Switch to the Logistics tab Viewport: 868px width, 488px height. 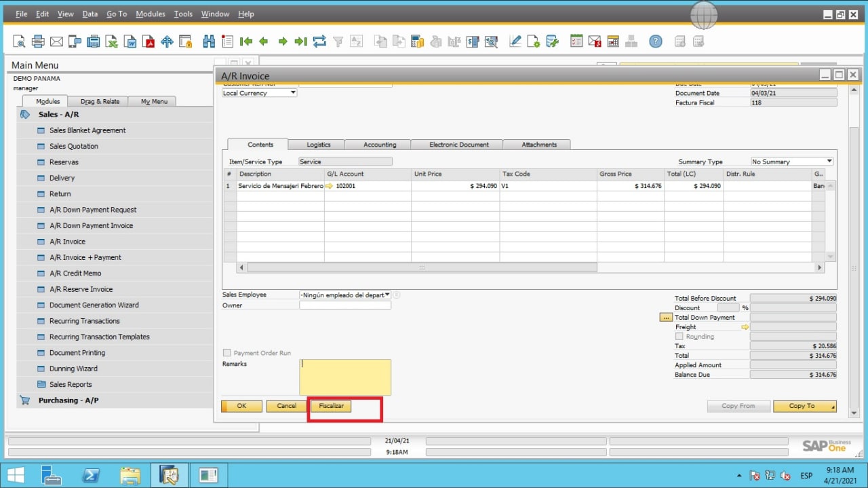[318, 145]
